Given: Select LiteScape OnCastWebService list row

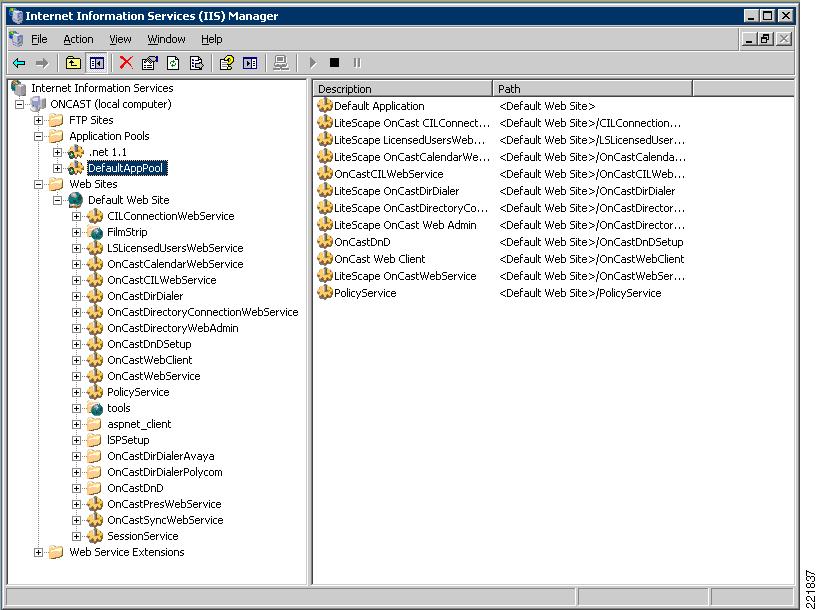Looking at the screenshot, I should coord(405,276).
